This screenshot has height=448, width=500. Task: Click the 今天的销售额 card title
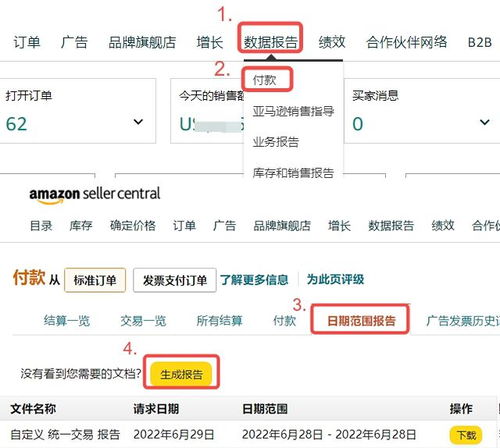212,96
